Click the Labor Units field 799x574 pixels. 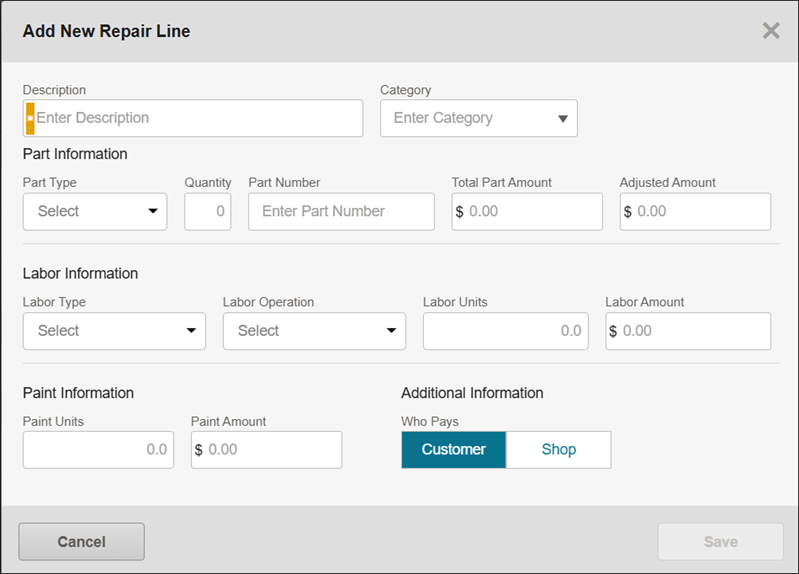505,331
